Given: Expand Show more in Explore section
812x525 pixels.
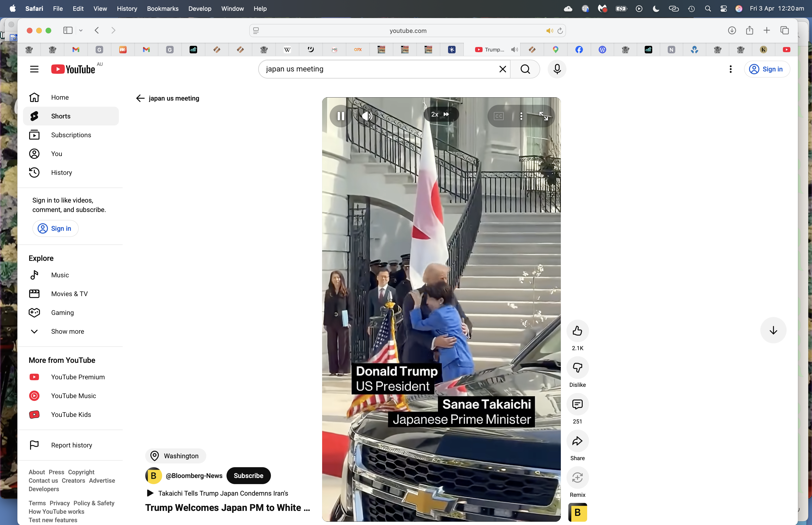Looking at the screenshot, I should pos(67,331).
